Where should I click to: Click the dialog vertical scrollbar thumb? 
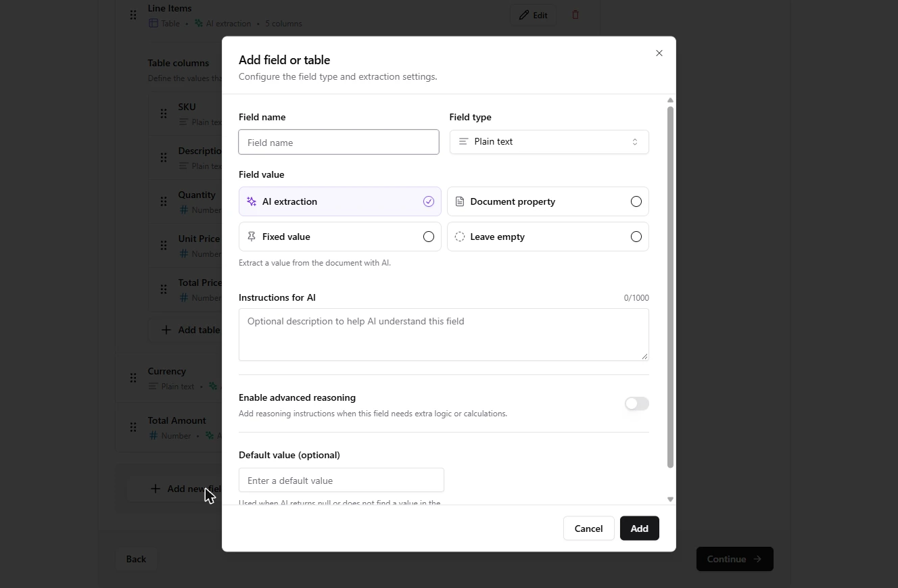[x=670, y=287]
